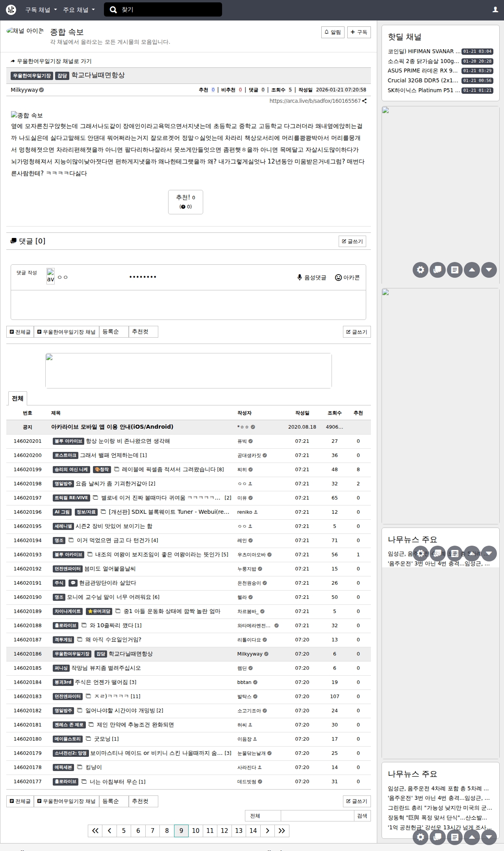This screenshot has height=851, width=504.
Task: Click the verified badge next to Milkyyway in post header
Action: [41, 90]
